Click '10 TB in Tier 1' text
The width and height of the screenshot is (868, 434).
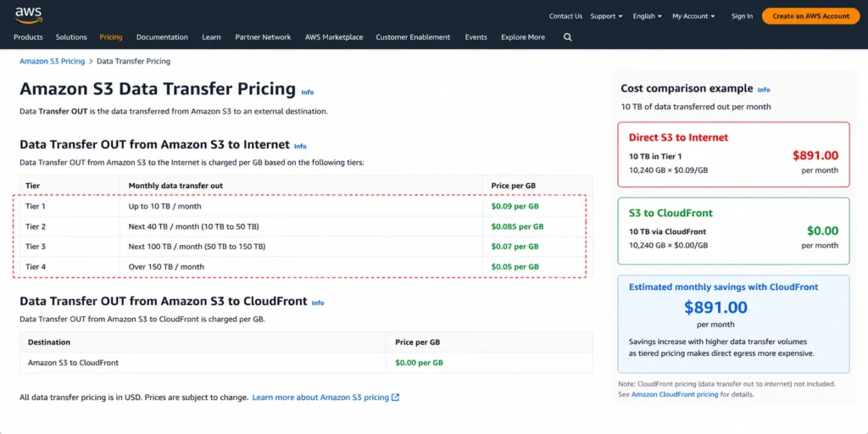pyautogui.click(x=655, y=157)
